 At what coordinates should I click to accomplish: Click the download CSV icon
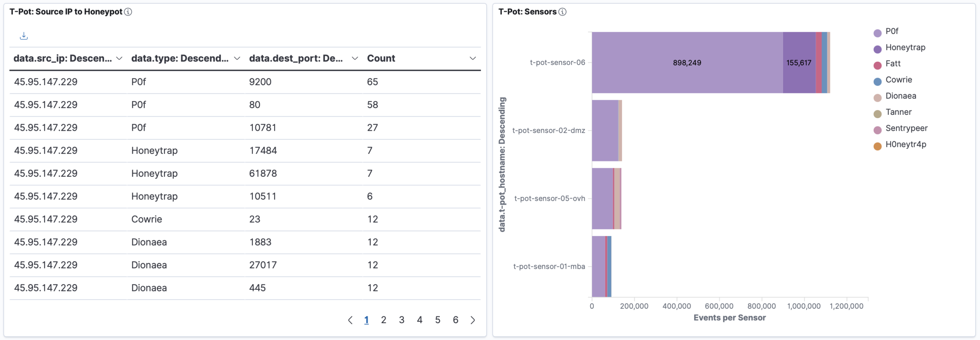point(24,36)
